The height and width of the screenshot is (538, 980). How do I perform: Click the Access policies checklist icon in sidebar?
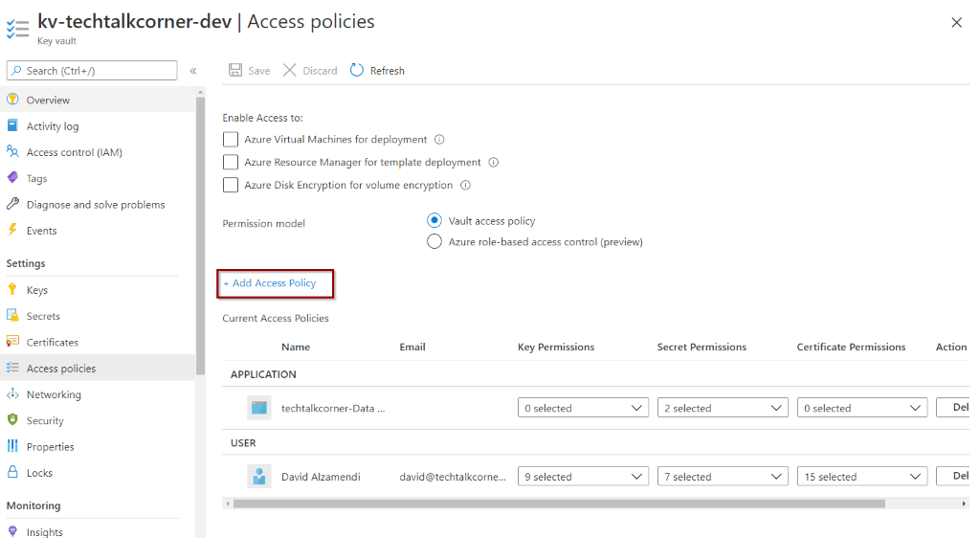(12, 368)
